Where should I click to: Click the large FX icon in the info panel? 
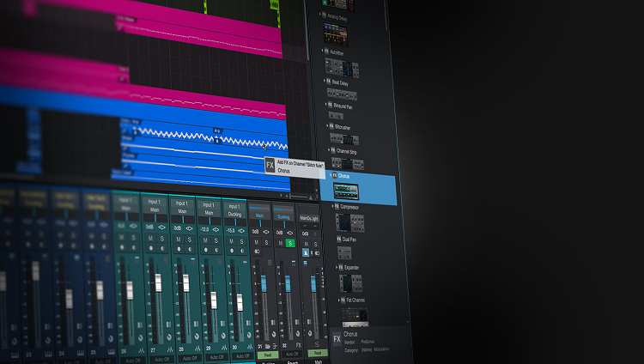coord(337,339)
